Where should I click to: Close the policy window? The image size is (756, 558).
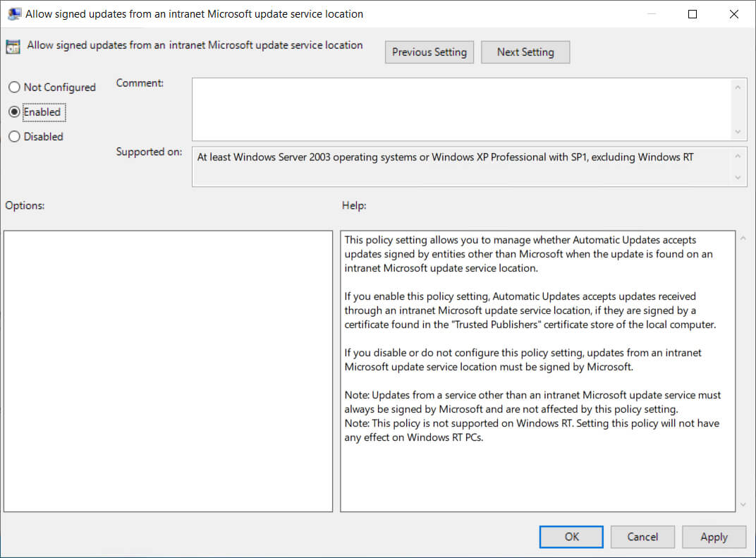coord(734,14)
